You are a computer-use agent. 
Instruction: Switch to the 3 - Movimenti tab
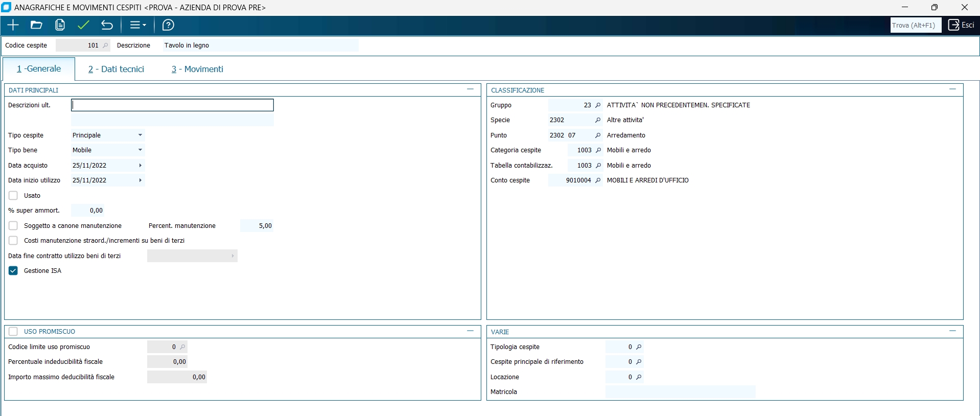(197, 69)
